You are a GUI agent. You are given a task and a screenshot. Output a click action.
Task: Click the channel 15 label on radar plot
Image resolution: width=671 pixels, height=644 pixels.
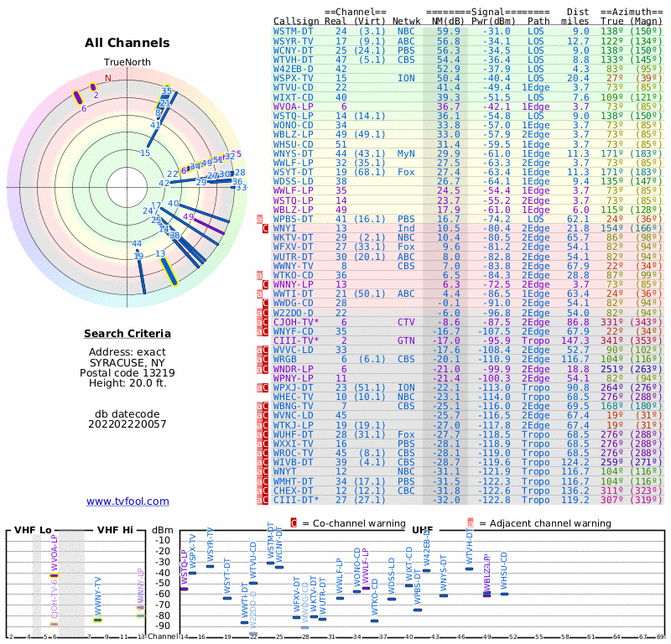point(145,153)
